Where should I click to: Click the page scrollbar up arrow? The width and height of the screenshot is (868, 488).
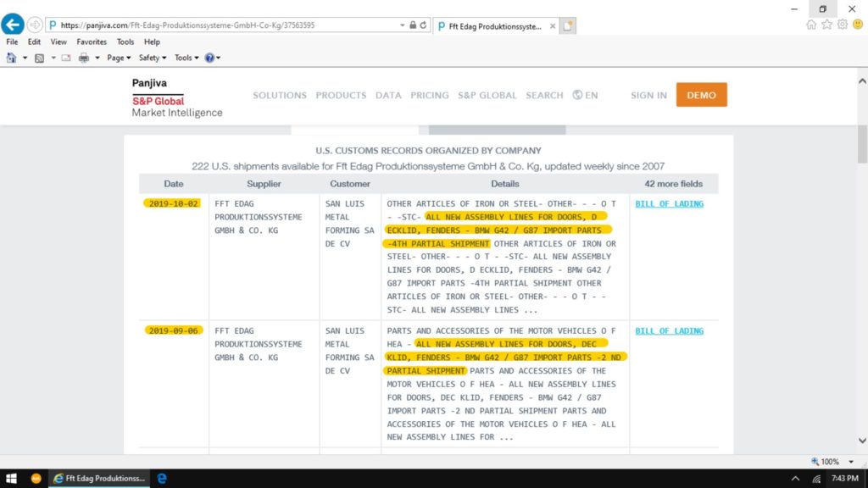click(862, 81)
